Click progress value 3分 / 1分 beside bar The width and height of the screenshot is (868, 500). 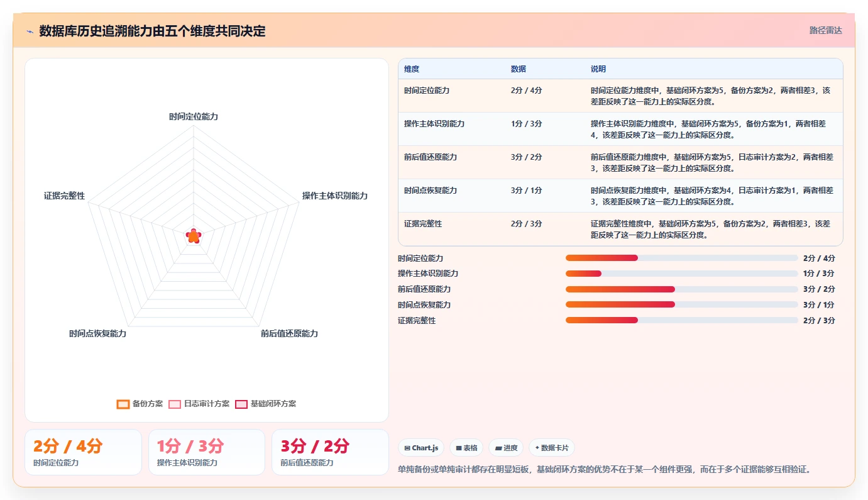819,304
